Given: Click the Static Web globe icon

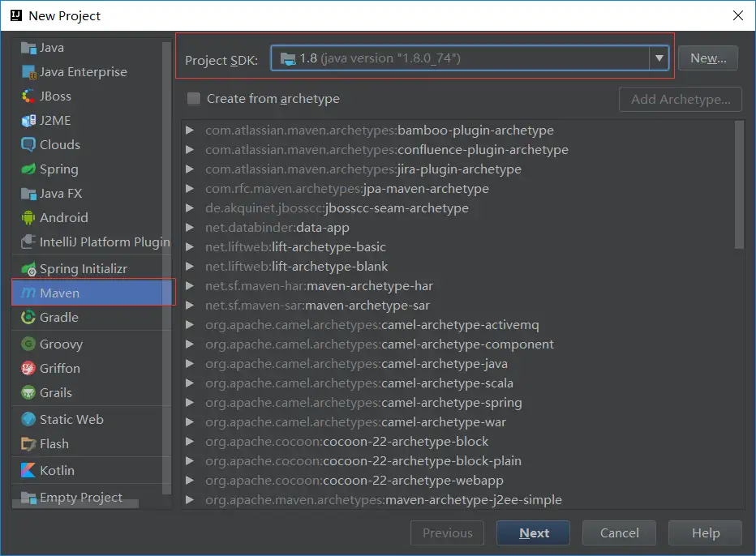Looking at the screenshot, I should (x=28, y=420).
